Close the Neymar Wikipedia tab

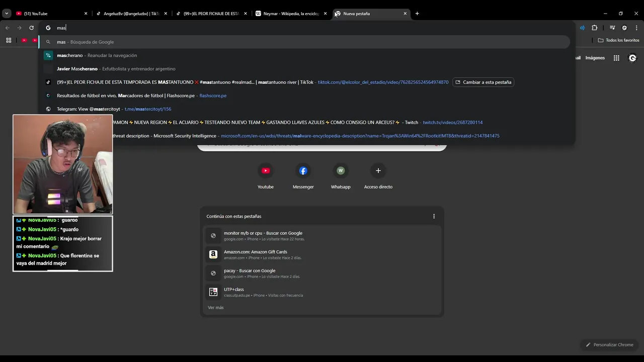coord(326,14)
